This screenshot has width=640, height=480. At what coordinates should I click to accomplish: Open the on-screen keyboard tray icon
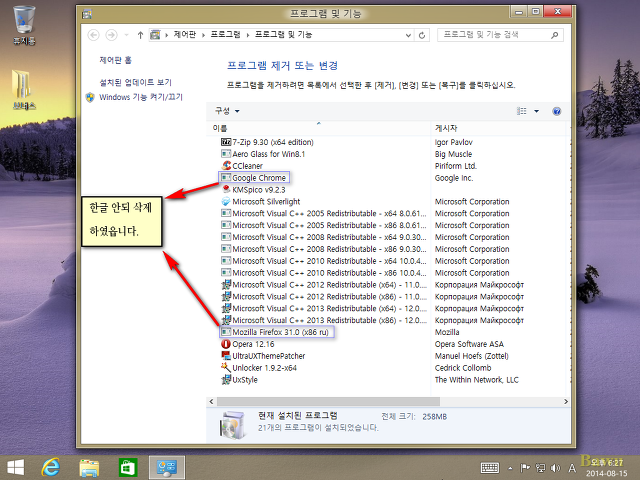tap(490, 468)
